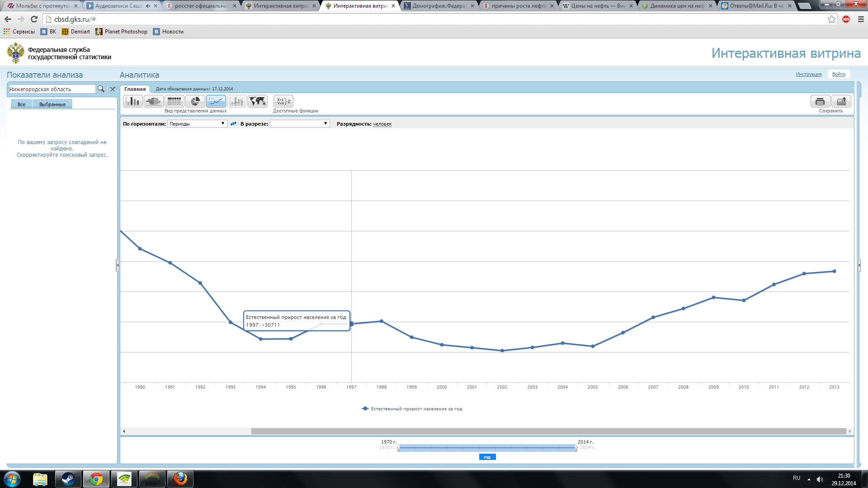Switch to table grid view
The height and width of the screenshot is (488, 868).
[174, 101]
